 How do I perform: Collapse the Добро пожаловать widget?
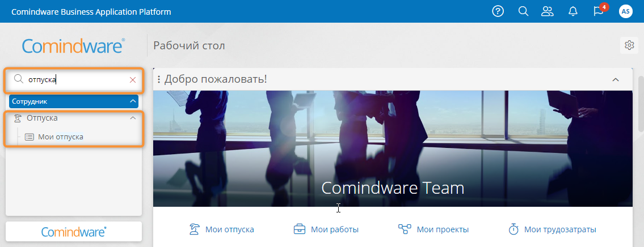(x=616, y=80)
